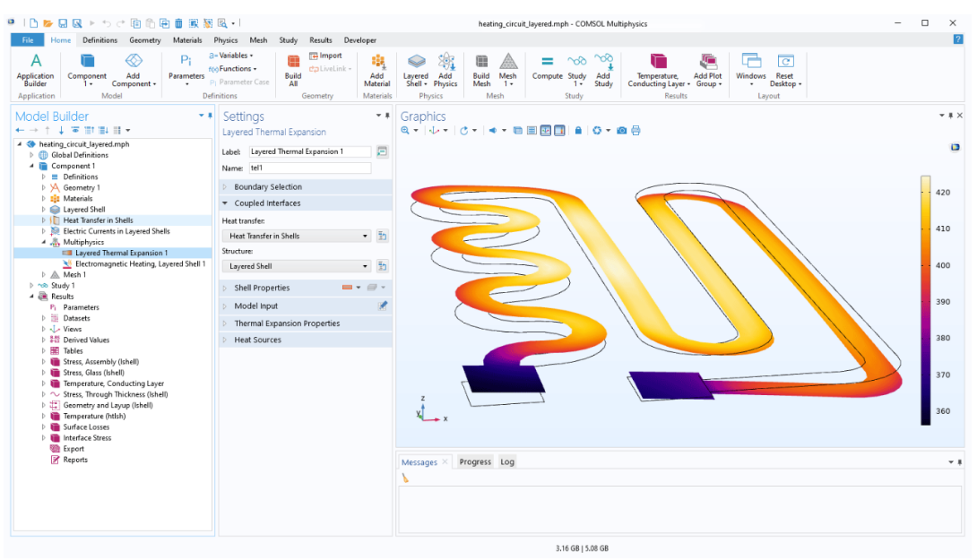Click the zoom icon in Graphics toolbar
The height and width of the screenshot is (560, 977).
(406, 130)
